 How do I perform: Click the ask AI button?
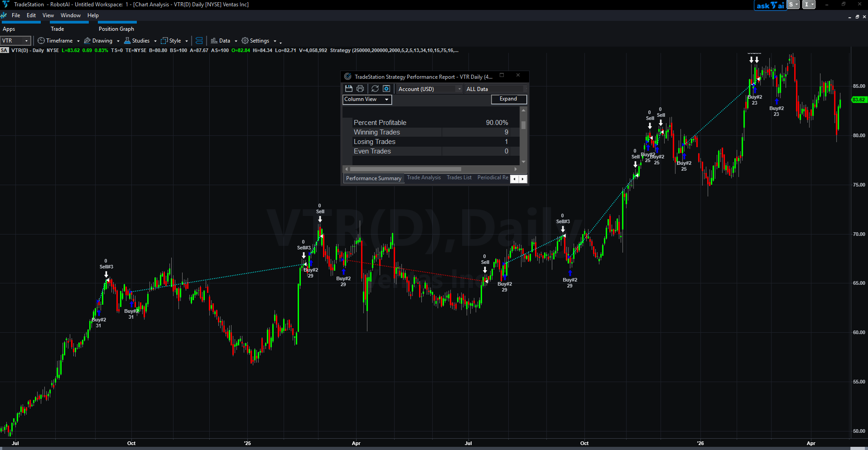(x=770, y=5)
